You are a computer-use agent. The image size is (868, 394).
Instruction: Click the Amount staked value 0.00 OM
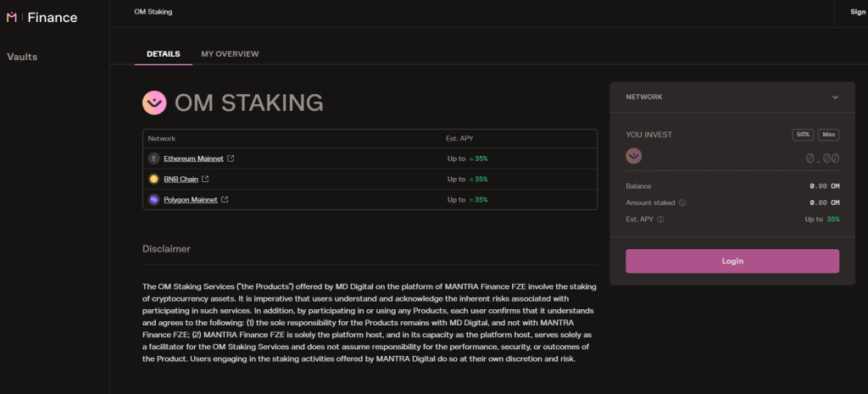[x=824, y=203]
